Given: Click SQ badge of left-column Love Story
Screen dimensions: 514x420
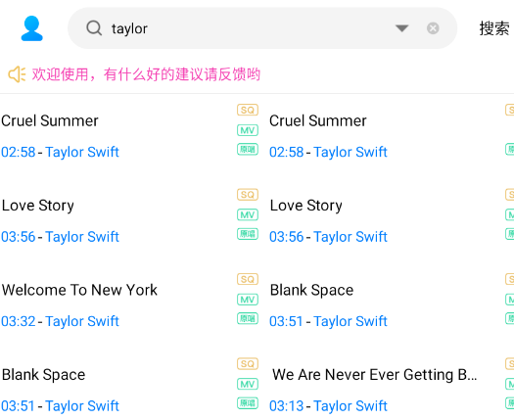Looking at the screenshot, I should click(248, 195).
